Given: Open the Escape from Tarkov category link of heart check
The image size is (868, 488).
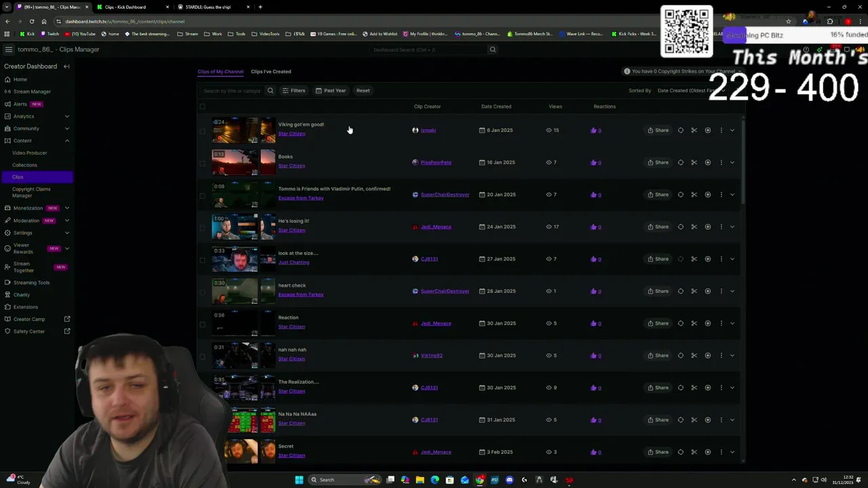Looking at the screenshot, I should tap(300, 295).
